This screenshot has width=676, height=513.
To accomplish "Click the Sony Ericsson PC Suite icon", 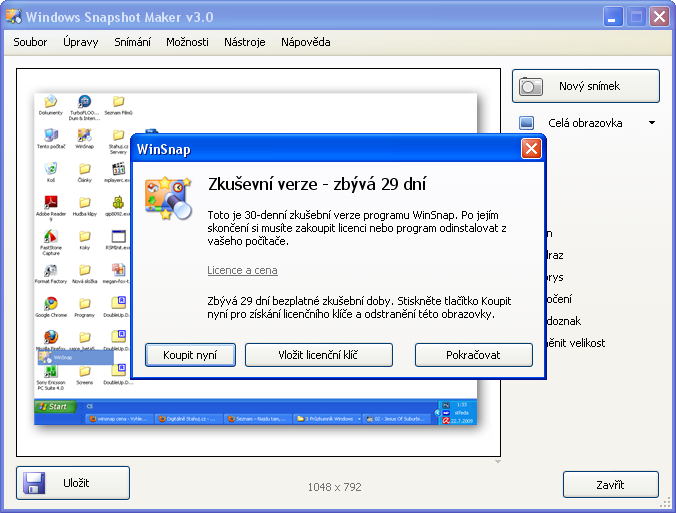I will (50, 378).
